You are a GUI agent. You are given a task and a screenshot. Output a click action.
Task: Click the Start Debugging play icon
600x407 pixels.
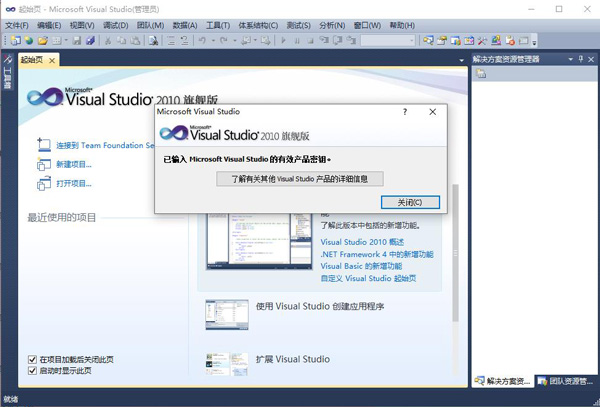[x=284, y=40]
